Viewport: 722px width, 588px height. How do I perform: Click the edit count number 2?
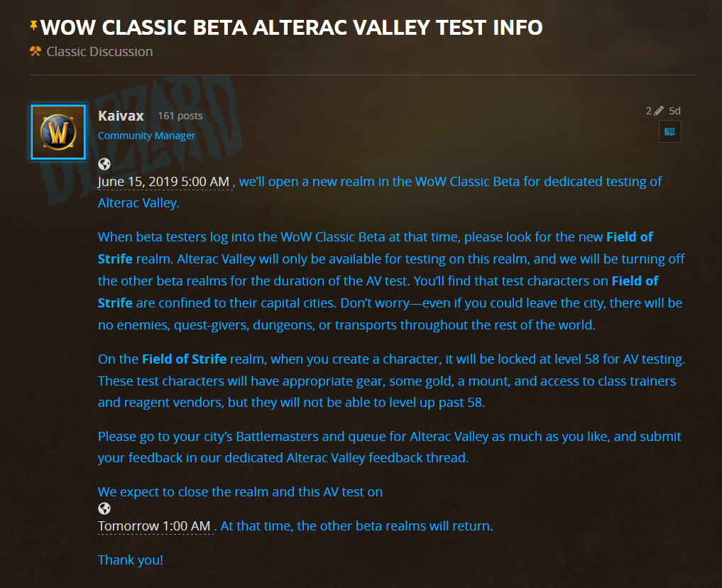click(648, 111)
